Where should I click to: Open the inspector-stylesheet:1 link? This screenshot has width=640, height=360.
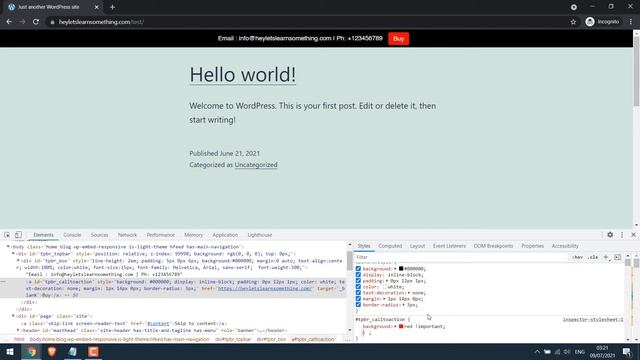point(593,320)
